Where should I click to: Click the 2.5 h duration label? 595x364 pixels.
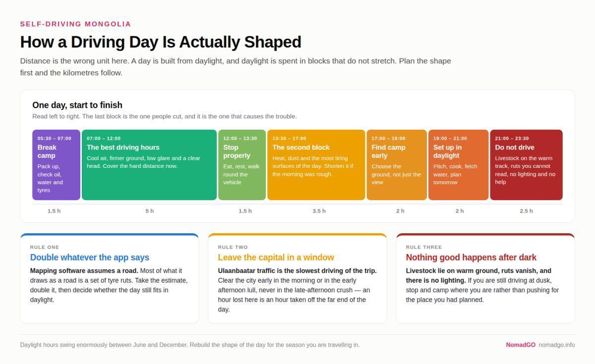(x=527, y=211)
